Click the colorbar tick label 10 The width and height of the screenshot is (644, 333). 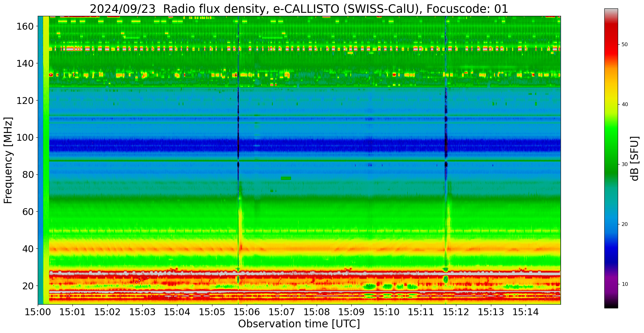click(x=625, y=284)
